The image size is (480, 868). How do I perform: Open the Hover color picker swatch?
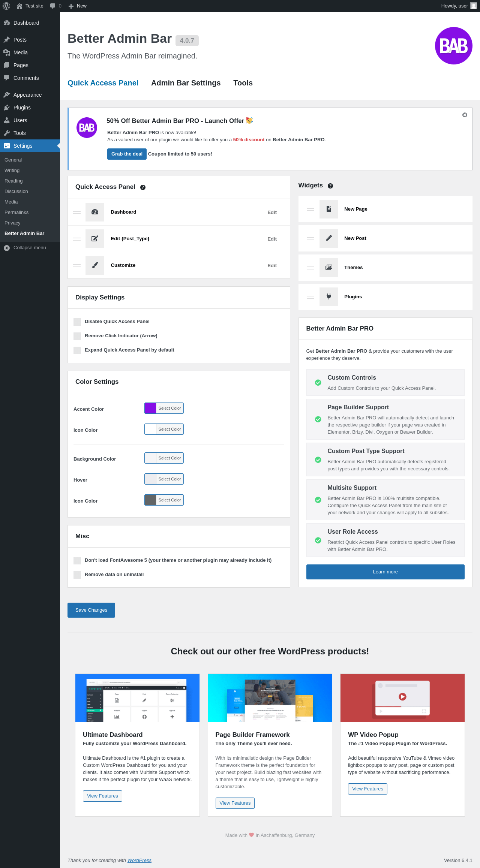(150, 479)
